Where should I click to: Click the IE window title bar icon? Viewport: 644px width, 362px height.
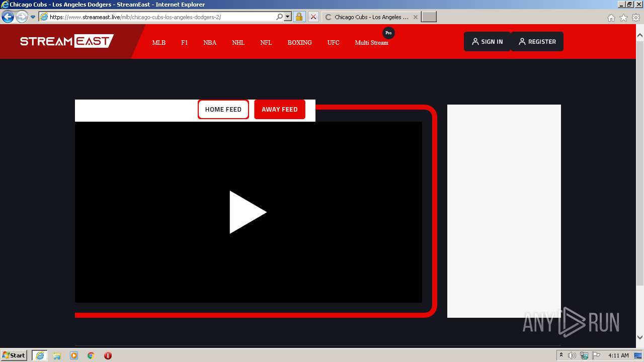click(5, 5)
